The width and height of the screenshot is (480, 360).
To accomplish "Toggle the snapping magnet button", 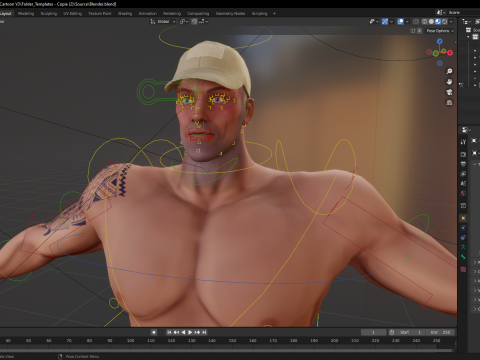I will coord(194,21).
